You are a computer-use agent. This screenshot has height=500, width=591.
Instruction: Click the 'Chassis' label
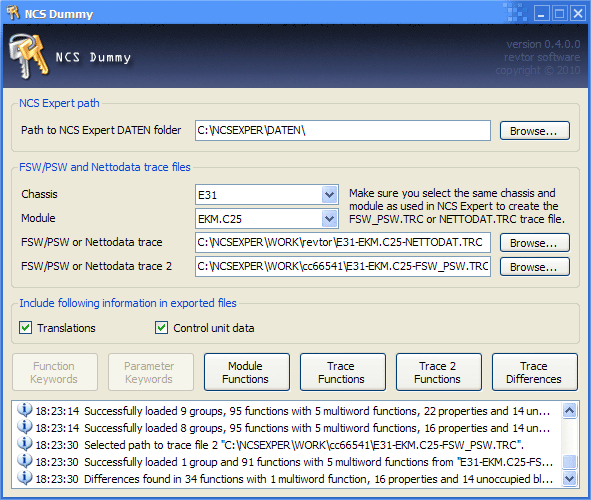(x=40, y=194)
